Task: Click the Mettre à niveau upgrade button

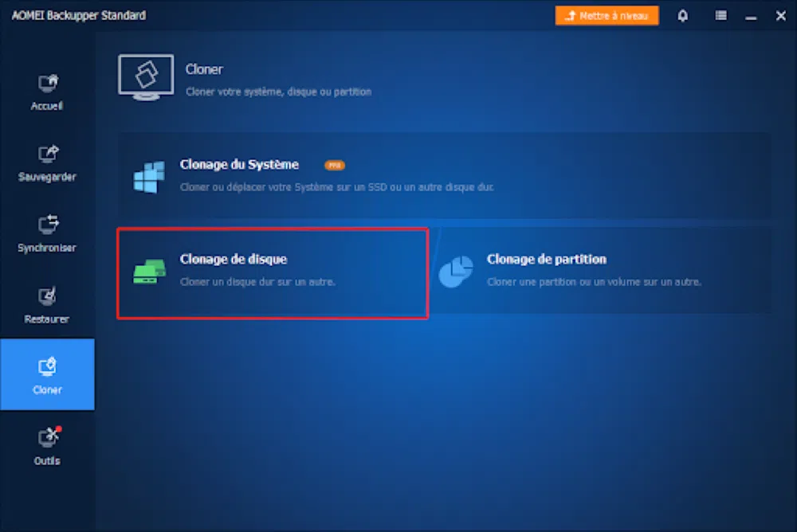Action: 607,16
